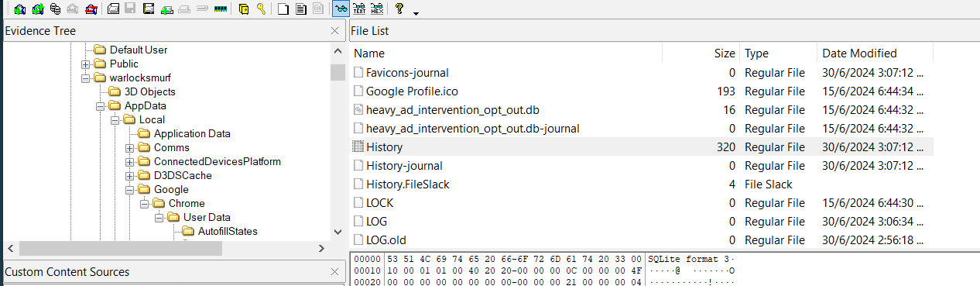
Task: Collapse the User Data folder node
Action: tap(159, 217)
